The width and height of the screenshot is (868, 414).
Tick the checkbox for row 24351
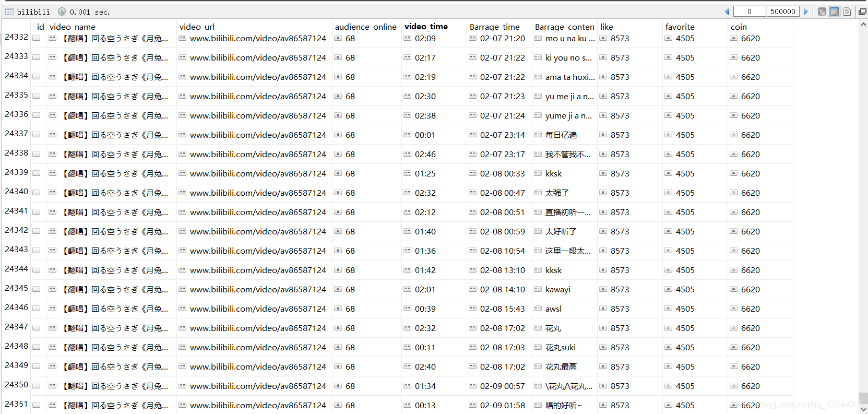click(x=37, y=405)
